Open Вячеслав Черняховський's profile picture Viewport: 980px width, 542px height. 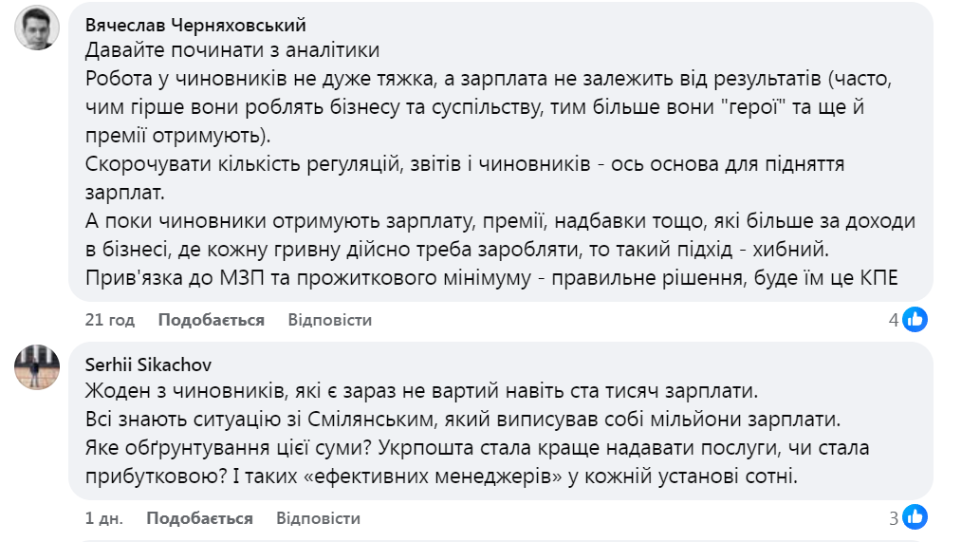pyautogui.click(x=37, y=28)
